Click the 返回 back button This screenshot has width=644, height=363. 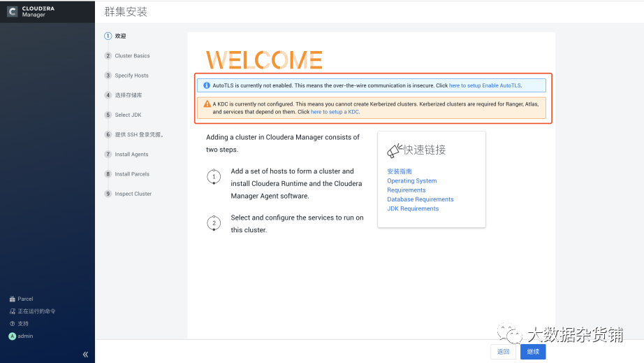click(503, 352)
